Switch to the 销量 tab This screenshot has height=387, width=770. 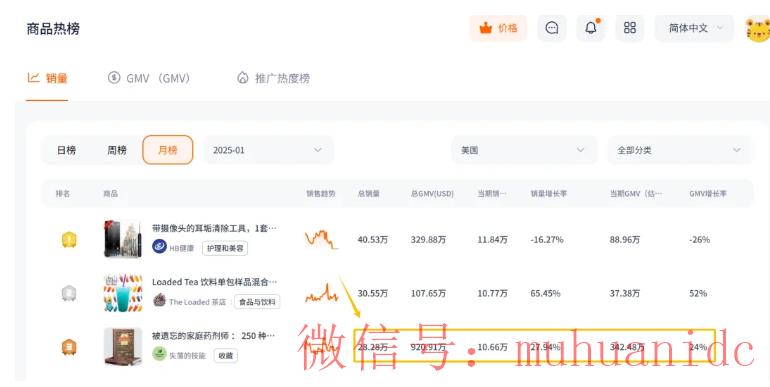click(47, 78)
